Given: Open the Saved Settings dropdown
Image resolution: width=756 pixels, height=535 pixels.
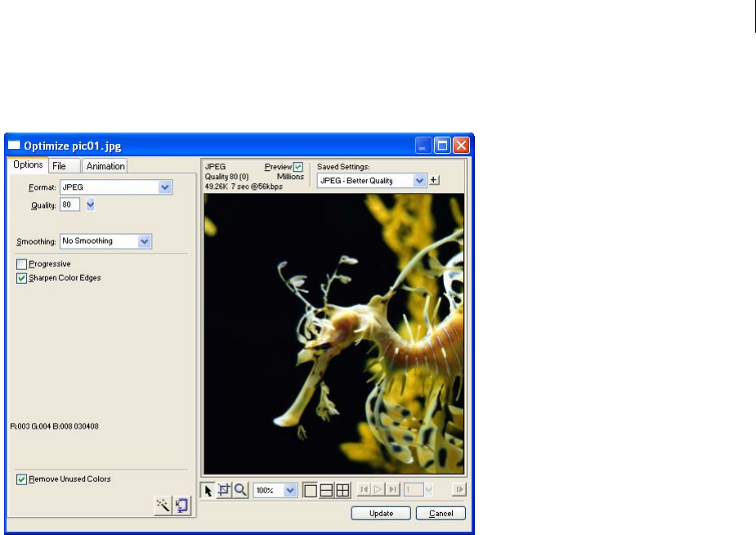Looking at the screenshot, I should tap(419, 181).
